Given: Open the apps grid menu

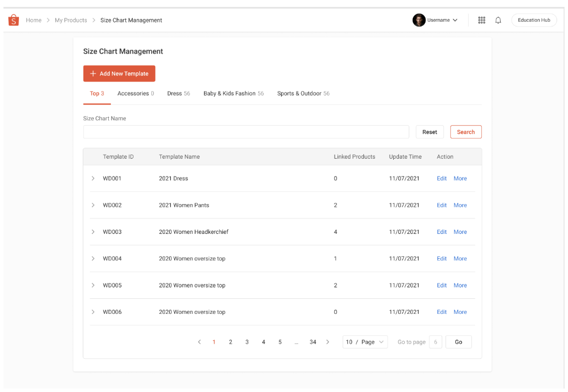Looking at the screenshot, I should [482, 20].
